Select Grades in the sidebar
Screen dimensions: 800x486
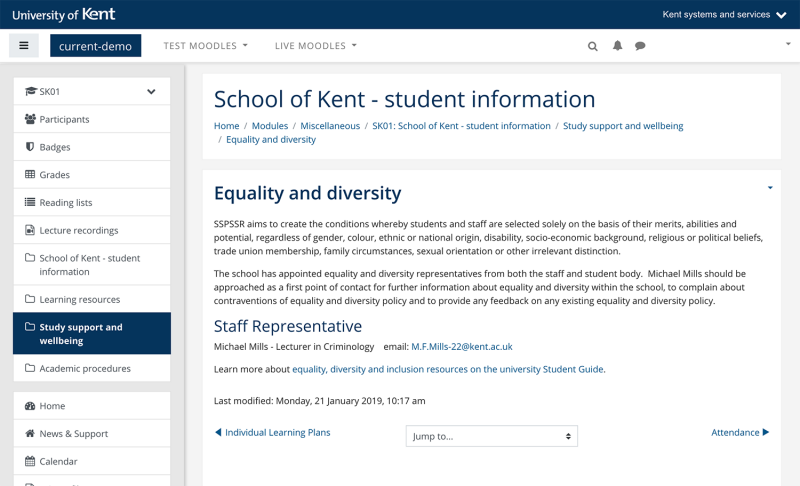[92, 174]
